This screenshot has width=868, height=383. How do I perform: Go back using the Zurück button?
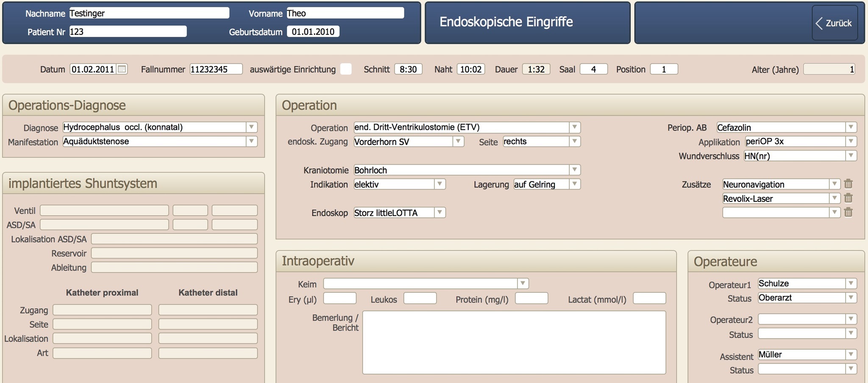click(x=835, y=23)
